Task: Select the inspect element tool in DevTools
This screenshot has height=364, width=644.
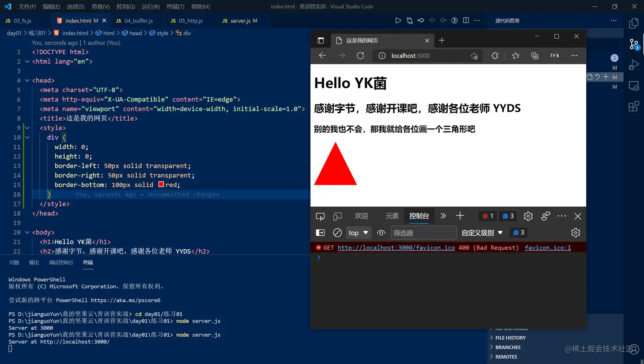Action: coord(320,216)
